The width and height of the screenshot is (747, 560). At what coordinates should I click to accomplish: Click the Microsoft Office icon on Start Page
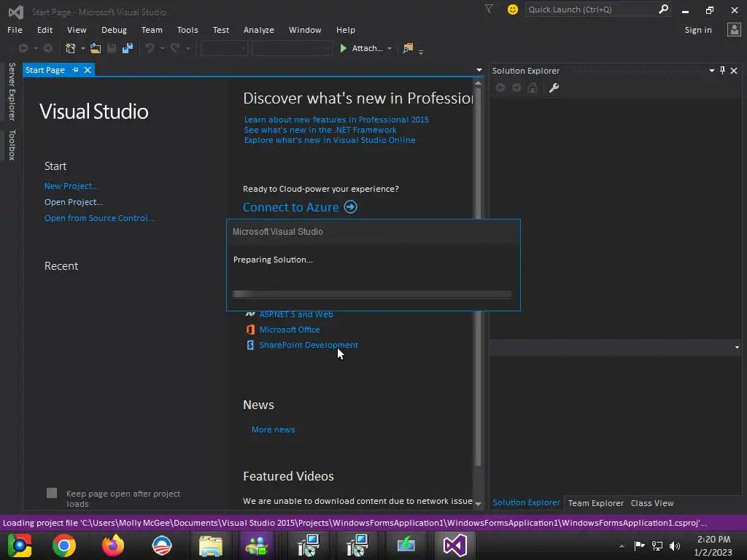(x=250, y=330)
